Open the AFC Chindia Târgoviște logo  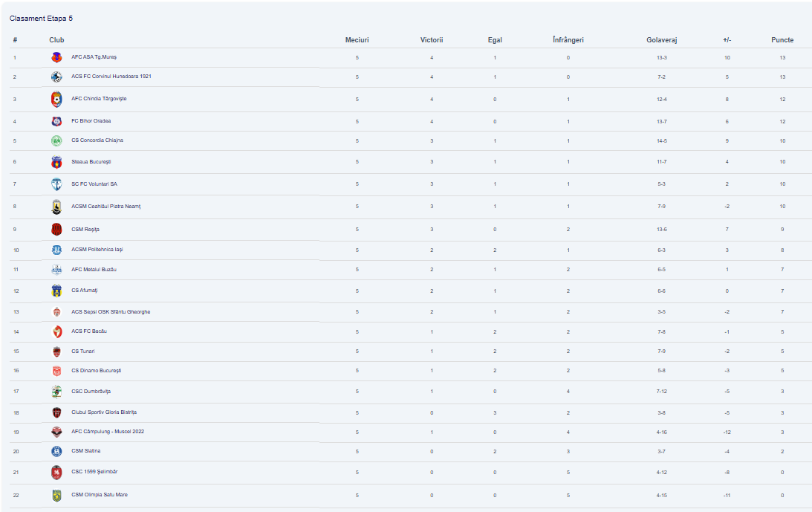56,99
